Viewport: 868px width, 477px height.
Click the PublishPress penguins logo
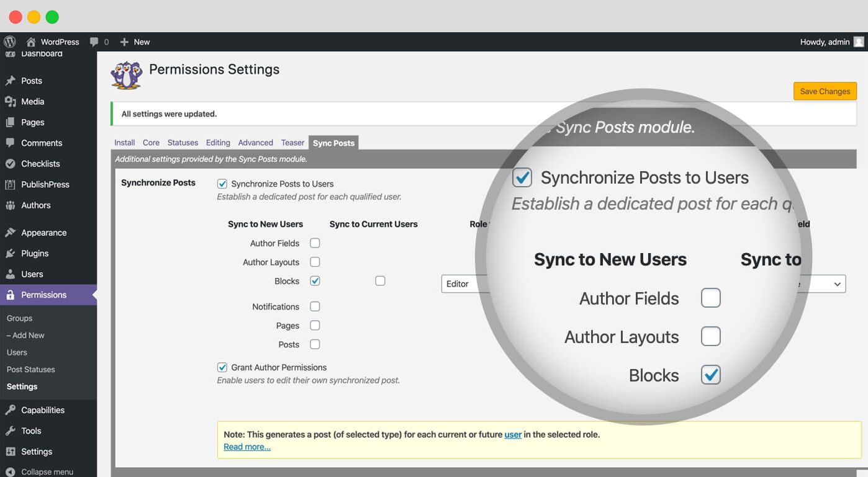click(x=127, y=75)
